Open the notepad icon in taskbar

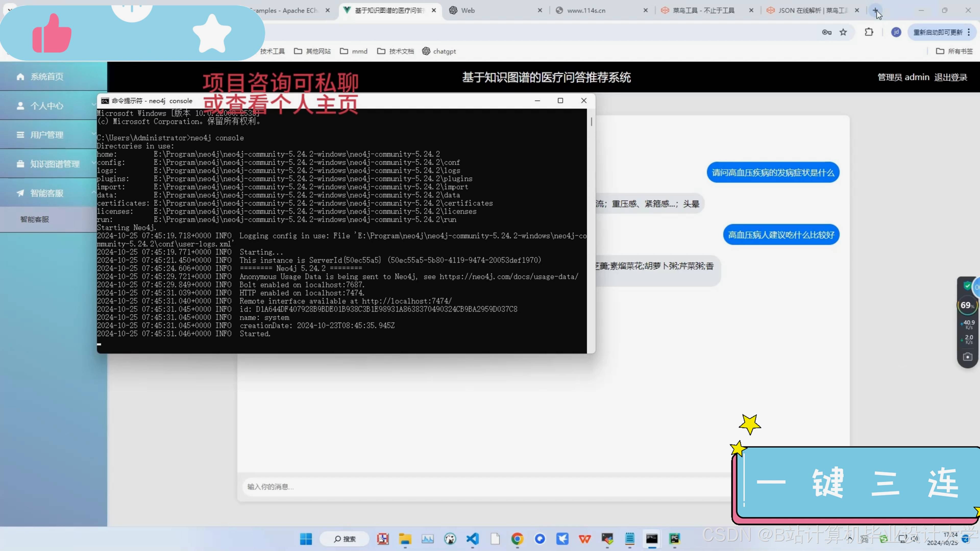[630, 539]
